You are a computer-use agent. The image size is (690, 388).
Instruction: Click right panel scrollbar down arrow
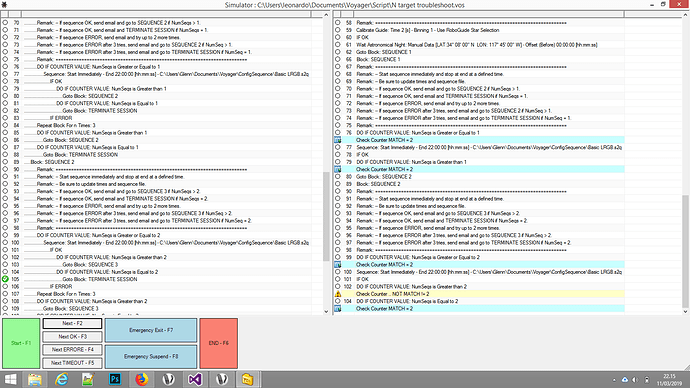[686, 311]
